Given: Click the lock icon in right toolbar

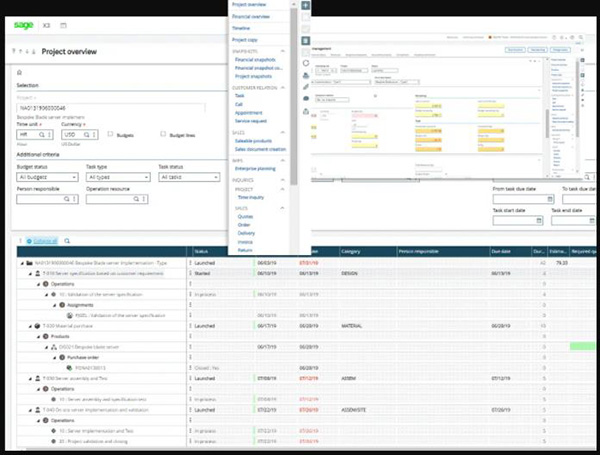Looking at the screenshot, I should point(306,111).
